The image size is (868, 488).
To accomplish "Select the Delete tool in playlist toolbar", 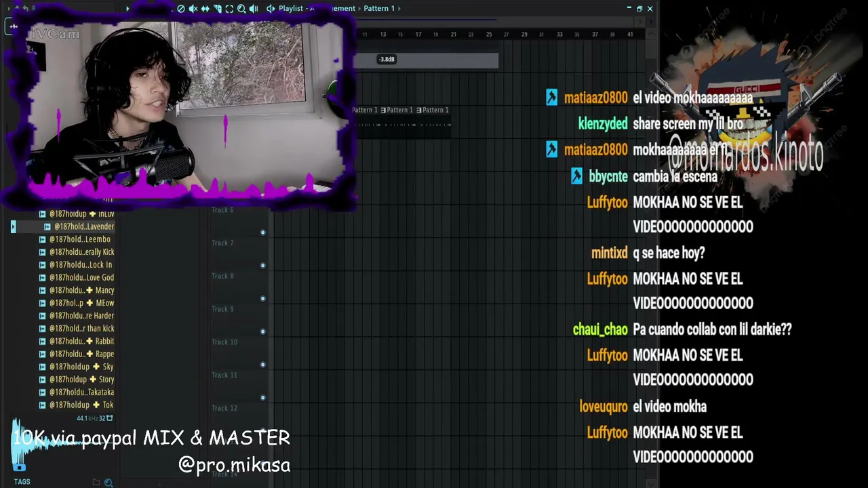I will (x=181, y=8).
